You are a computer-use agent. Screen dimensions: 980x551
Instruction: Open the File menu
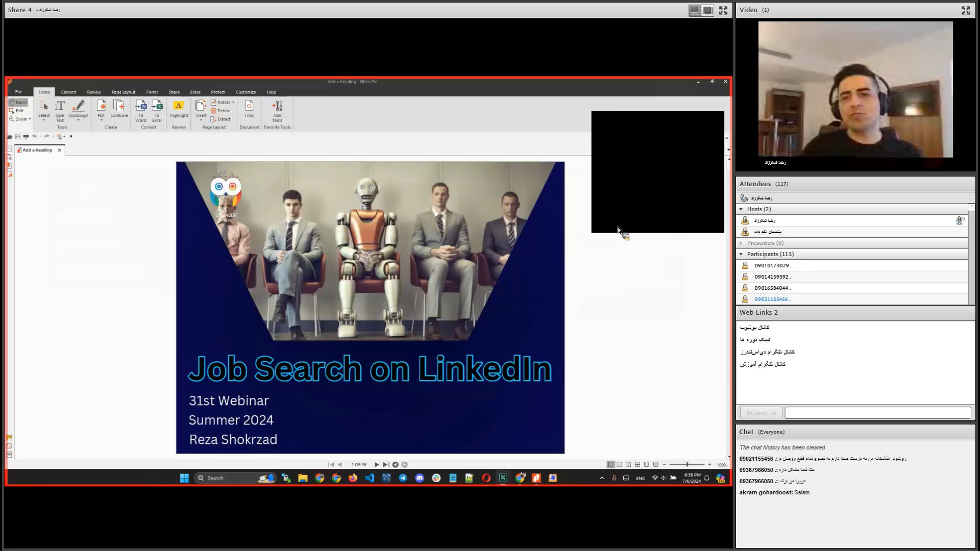(18, 92)
